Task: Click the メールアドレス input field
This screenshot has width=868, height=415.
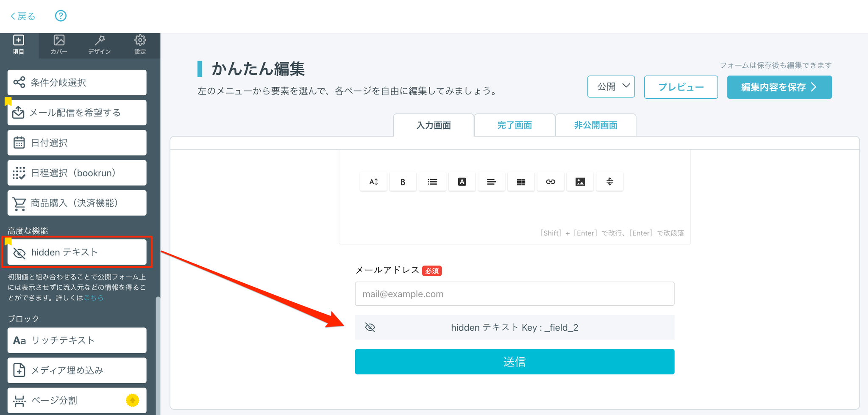Action: 515,294
